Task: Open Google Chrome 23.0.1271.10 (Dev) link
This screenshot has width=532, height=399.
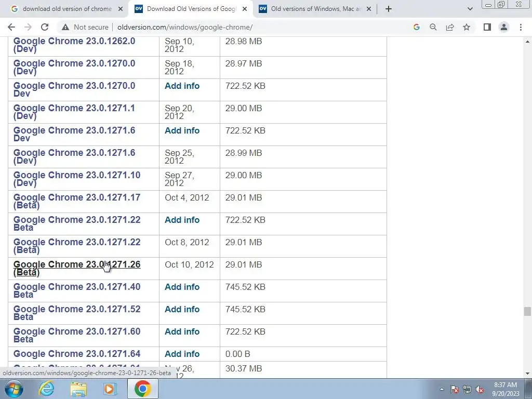Action: [x=77, y=179]
